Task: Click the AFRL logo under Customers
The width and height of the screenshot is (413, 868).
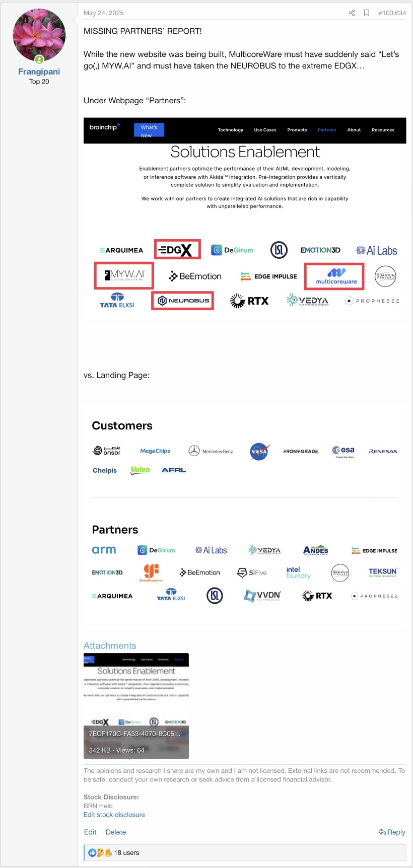Action: point(174,470)
